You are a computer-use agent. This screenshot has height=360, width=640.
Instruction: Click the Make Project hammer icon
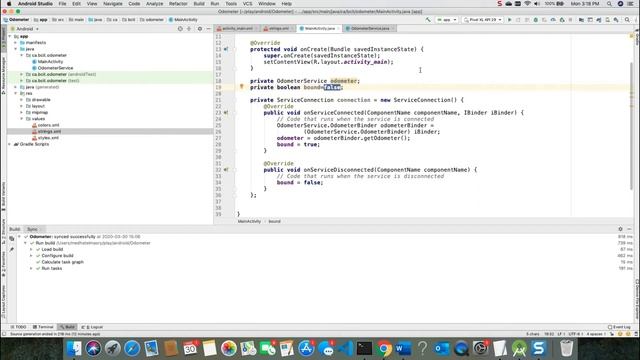[x=428, y=20]
